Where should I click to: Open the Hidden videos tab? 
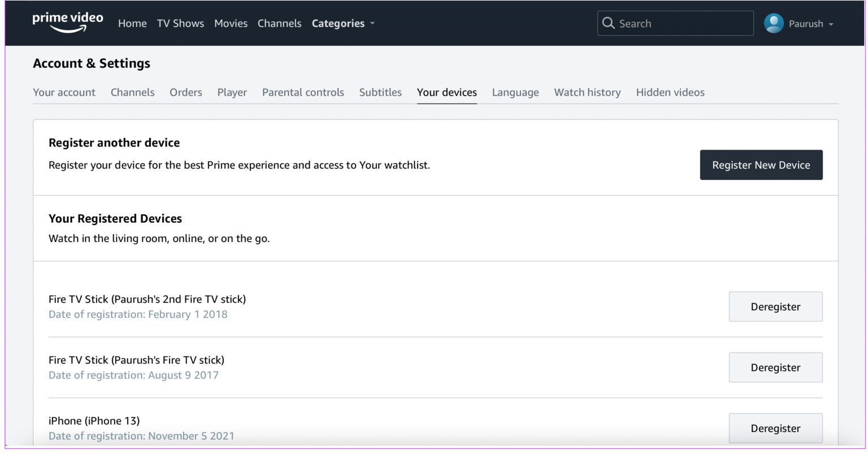click(x=670, y=92)
